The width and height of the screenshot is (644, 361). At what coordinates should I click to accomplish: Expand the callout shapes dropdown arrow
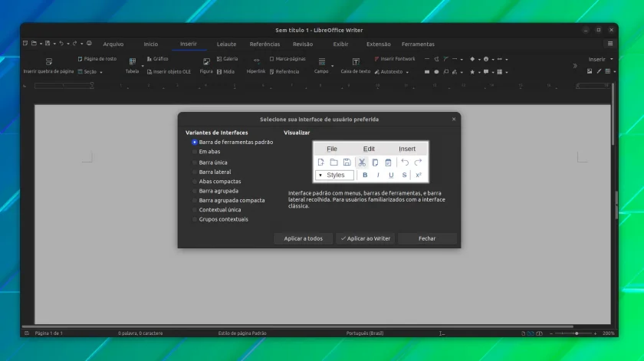(493, 72)
